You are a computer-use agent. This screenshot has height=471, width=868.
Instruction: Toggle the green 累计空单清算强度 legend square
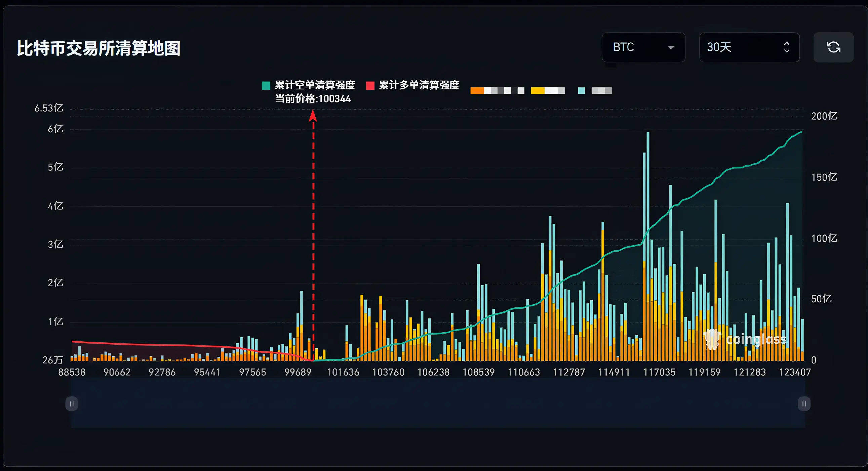266,86
